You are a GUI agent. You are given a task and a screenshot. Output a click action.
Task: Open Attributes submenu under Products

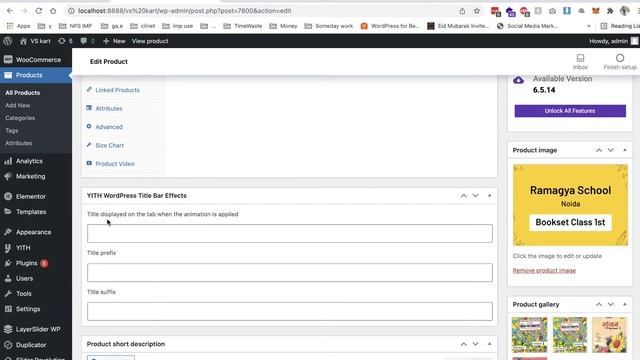point(18,143)
